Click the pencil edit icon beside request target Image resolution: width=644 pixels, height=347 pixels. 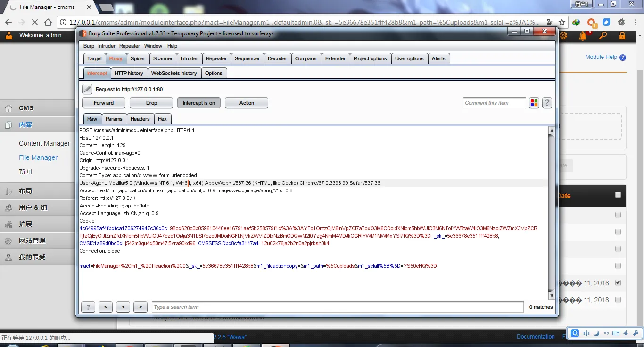(x=87, y=89)
